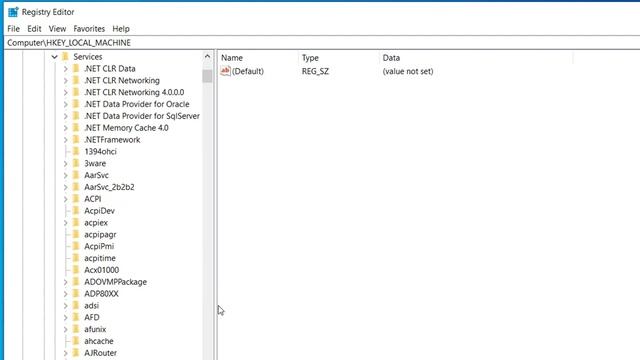Screen dimensions: 640x360
Task: Select the AcpiDev key label
Action: (x=100, y=211)
